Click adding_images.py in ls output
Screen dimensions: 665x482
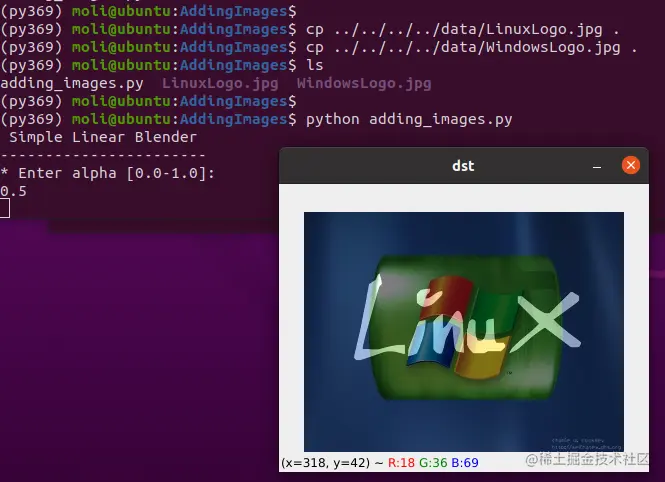(72, 83)
